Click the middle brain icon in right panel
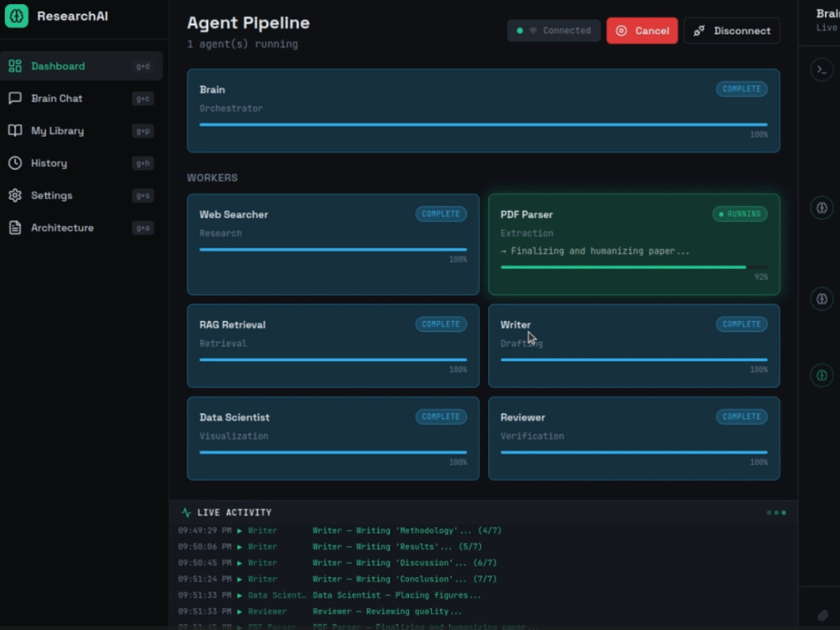The height and width of the screenshot is (630, 840). (822, 299)
